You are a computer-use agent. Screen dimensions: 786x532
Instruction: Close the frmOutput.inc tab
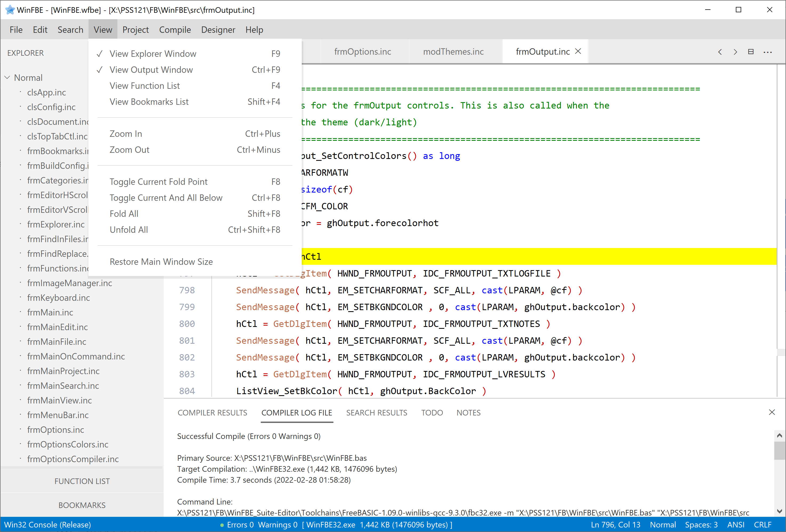578,51
